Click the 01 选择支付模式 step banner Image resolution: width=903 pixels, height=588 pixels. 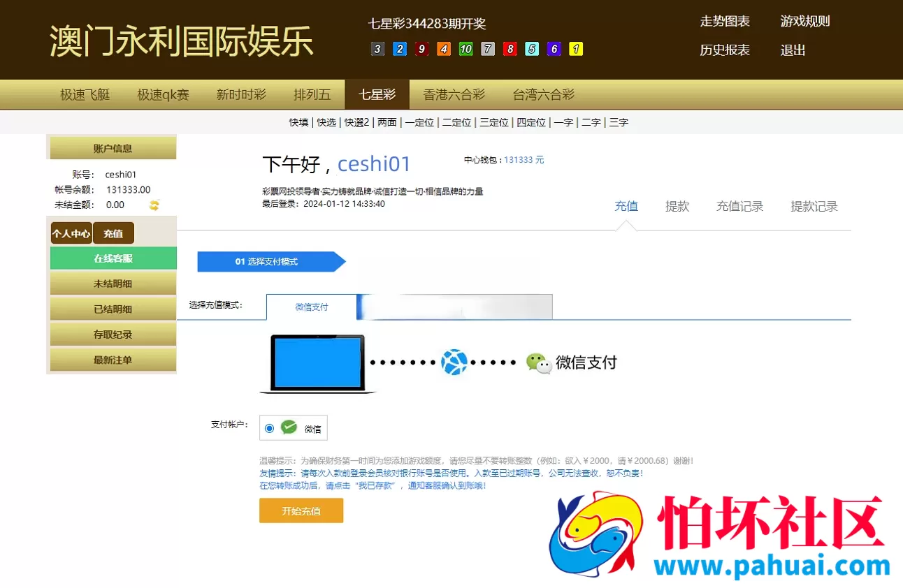pyautogui.click(x=271, y=262)
